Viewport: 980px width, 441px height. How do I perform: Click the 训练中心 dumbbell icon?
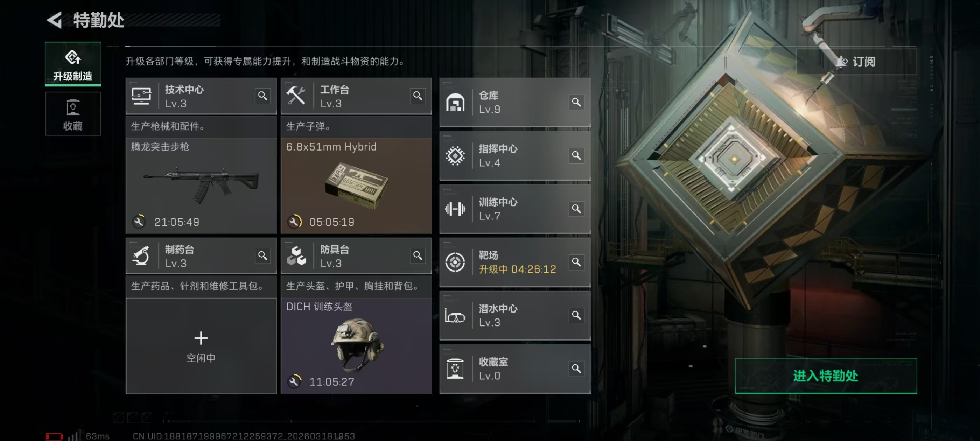pos(455,209)
